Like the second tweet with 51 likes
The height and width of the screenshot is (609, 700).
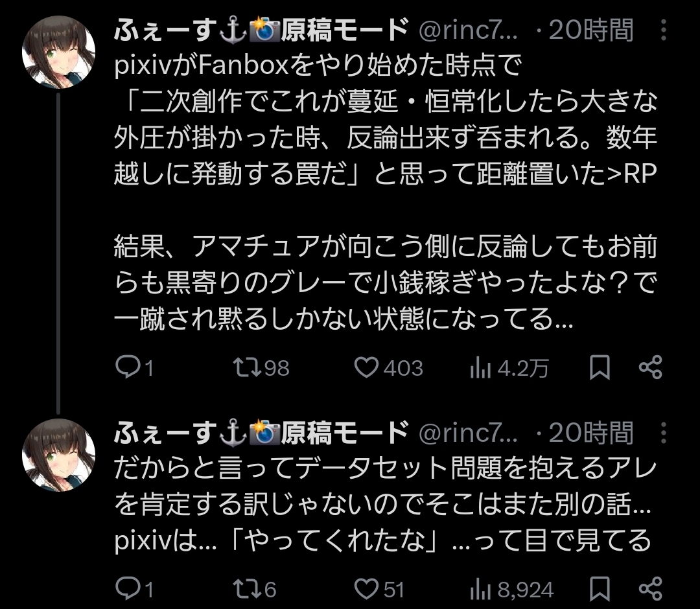[x=367, y=589]
